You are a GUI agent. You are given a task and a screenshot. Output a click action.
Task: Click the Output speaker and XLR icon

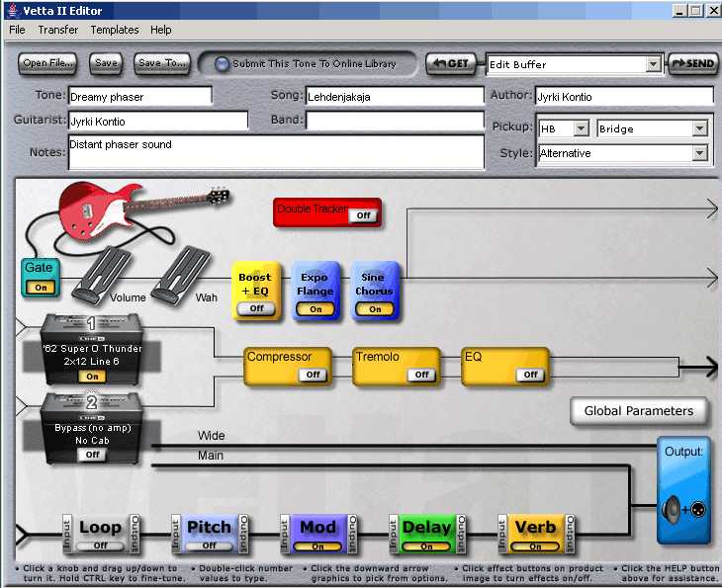point(683,509)
